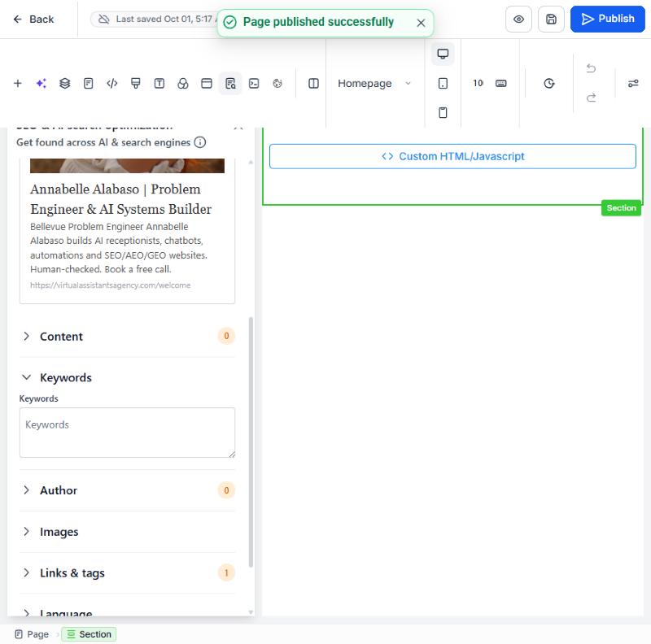The image size is (651, 644).
Task: Expand the Links & tags section
Action: pos(127,573)
